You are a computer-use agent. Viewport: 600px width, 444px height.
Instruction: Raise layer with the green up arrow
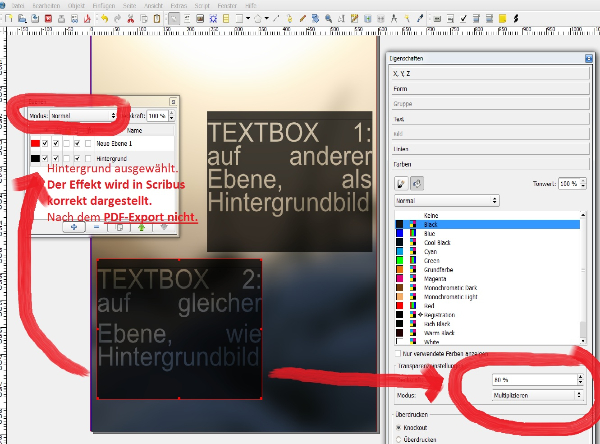[x=142, y=227]
